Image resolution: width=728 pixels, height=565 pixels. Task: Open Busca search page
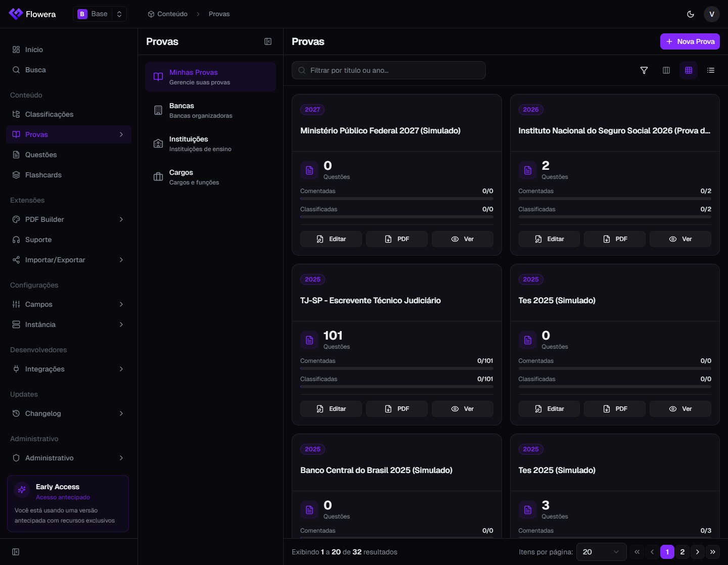pyautogui.click(x=69, y=70)
